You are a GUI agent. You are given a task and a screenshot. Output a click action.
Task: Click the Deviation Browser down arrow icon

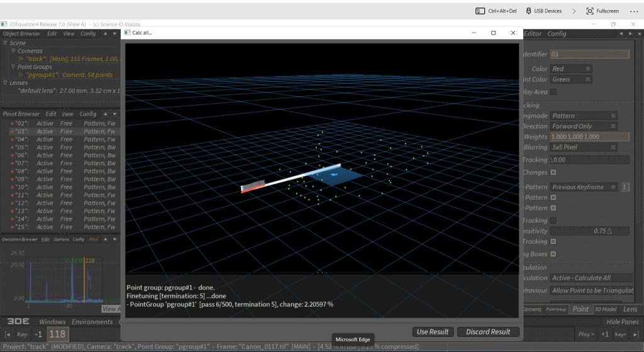[x=114, y=239]
